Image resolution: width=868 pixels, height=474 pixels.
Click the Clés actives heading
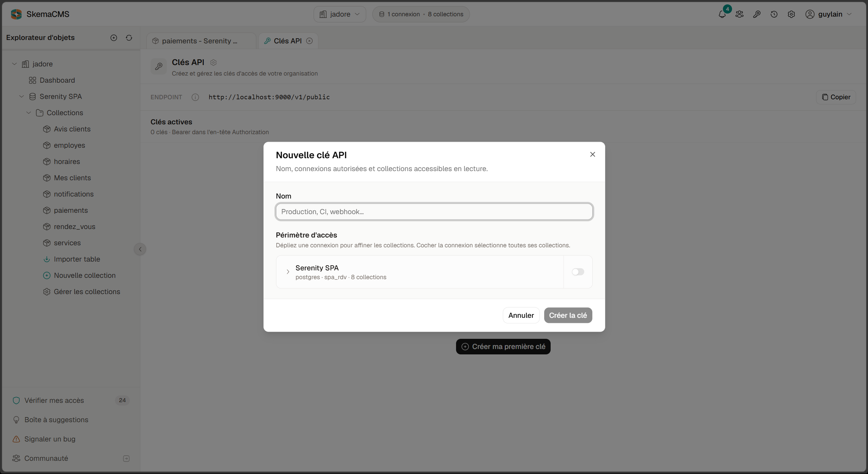click(x=171, y=122)
